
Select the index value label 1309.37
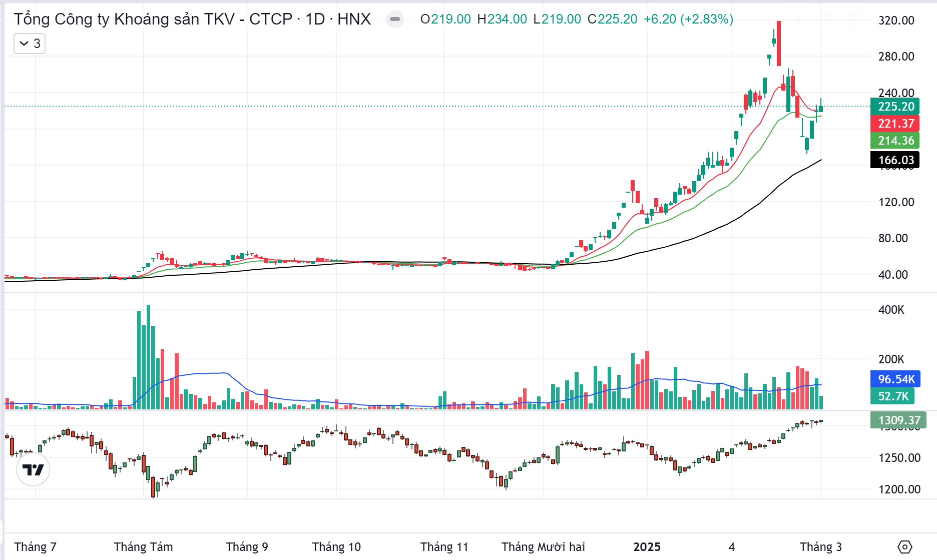tap(899, 420)
